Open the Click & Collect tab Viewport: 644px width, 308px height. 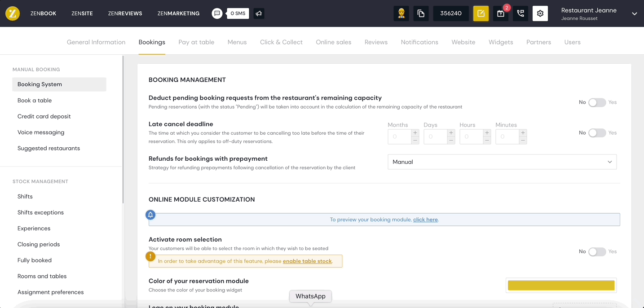coord(281,42)
